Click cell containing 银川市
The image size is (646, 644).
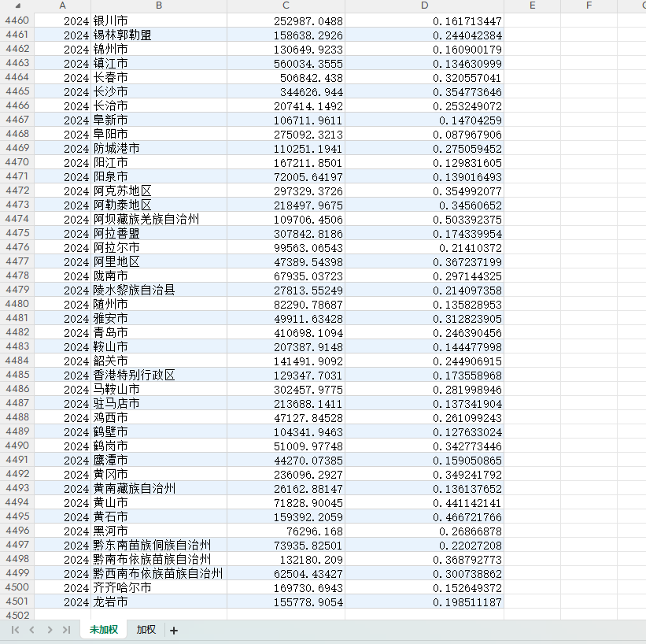(x=159, y=20)
